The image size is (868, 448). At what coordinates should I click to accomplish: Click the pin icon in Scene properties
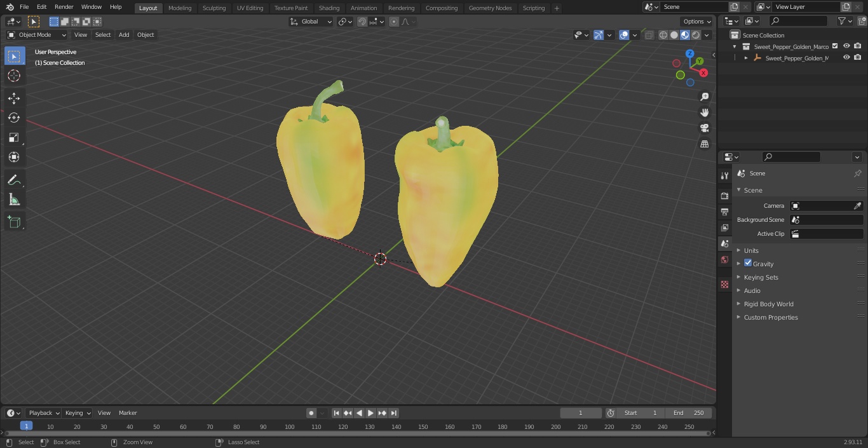click(857, 173)
